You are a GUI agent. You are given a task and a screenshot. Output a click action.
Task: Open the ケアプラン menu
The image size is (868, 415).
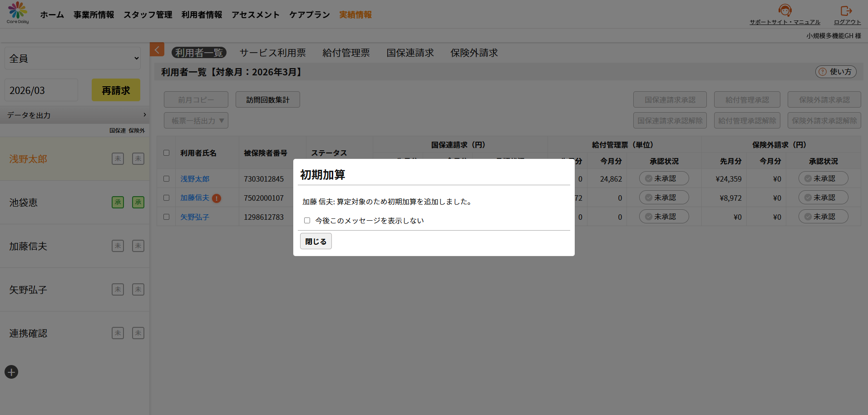[x=309, y=15]
